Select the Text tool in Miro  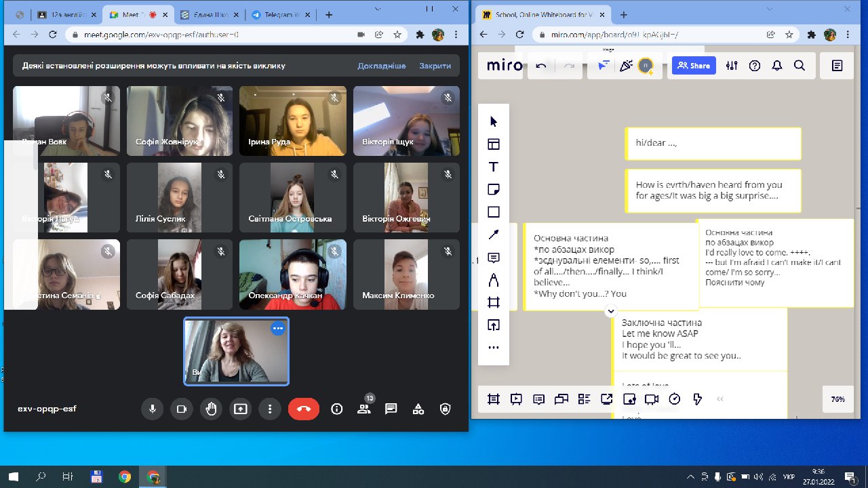click(494, 167)
